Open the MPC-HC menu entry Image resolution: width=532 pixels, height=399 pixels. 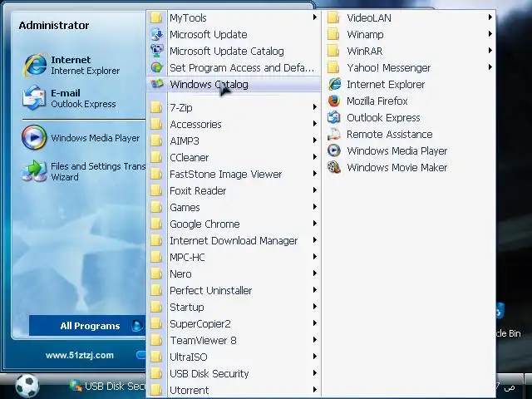[234, 257]
